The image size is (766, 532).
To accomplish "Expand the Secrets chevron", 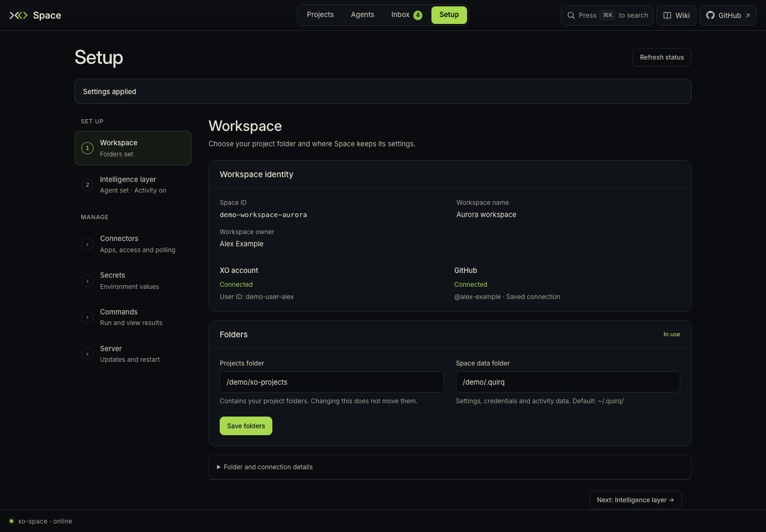I will 87,280.
